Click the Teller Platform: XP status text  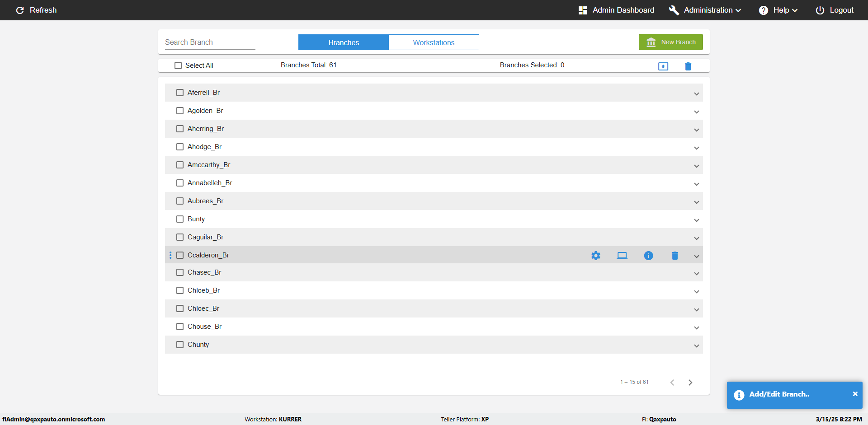[465, 419]
